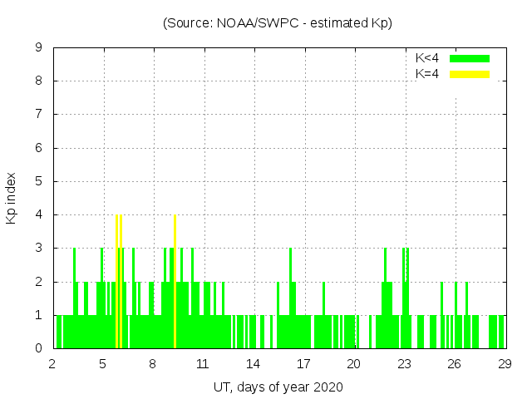Click the y-axis tick label 0
This screenshot has height=399, width=532.
point(39,349)
